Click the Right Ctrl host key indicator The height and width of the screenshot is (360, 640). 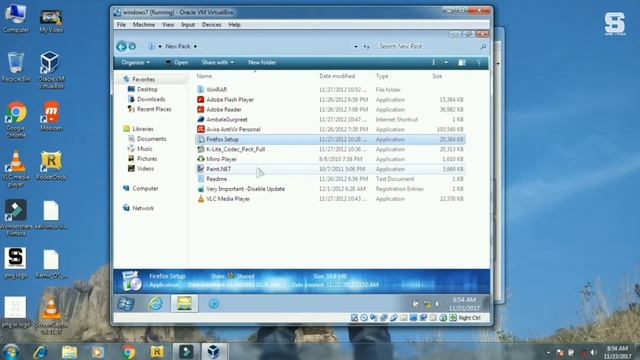tap(469, 318)
